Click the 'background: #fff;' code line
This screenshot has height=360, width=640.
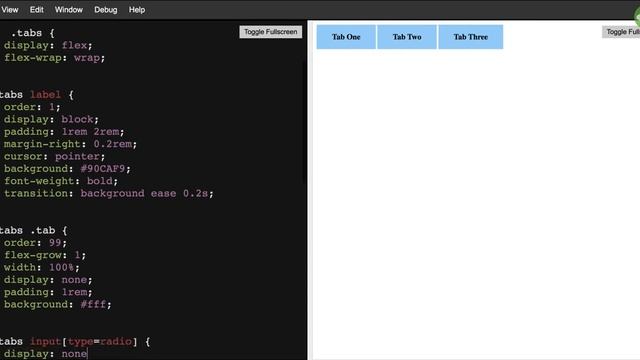click(x=58, y=304)
